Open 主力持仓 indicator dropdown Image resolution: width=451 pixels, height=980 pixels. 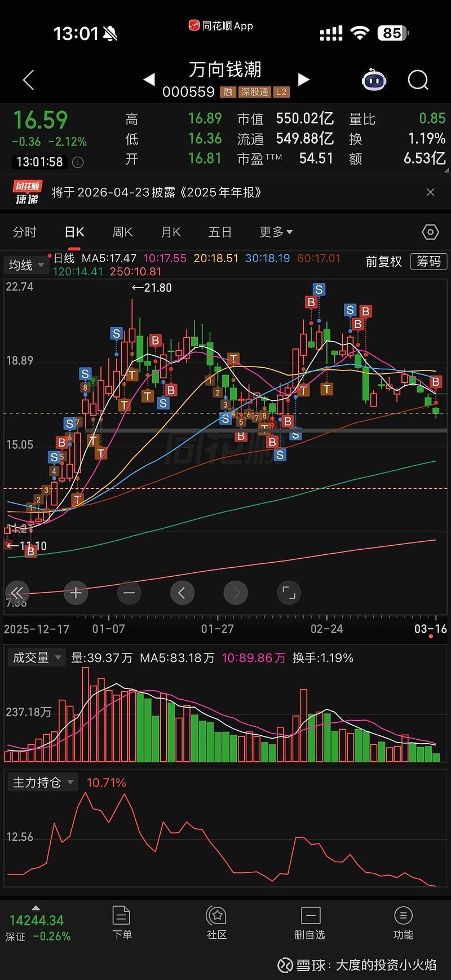[43, 783]
